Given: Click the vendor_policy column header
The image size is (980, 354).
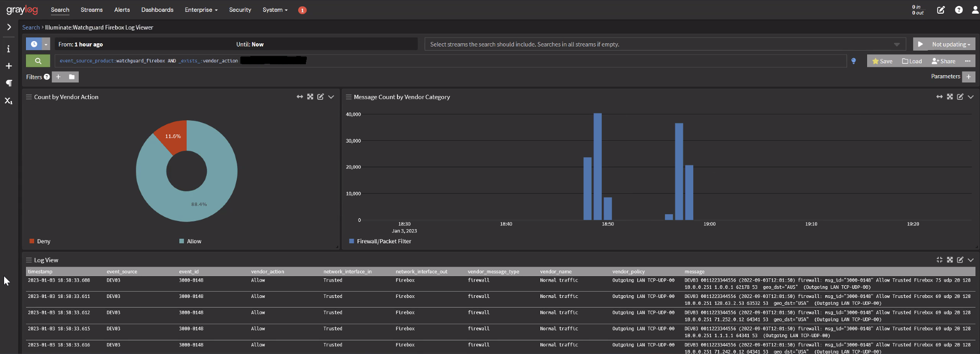Looking at the screenshot, I should tap(629, 272).
